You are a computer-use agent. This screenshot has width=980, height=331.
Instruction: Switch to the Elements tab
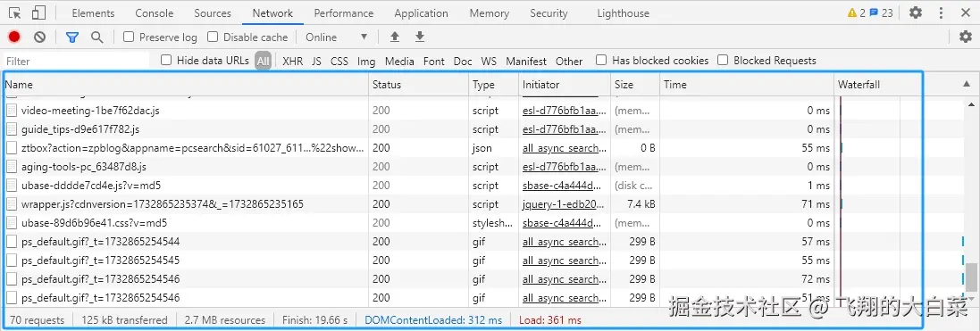click(x=93, y=13)
